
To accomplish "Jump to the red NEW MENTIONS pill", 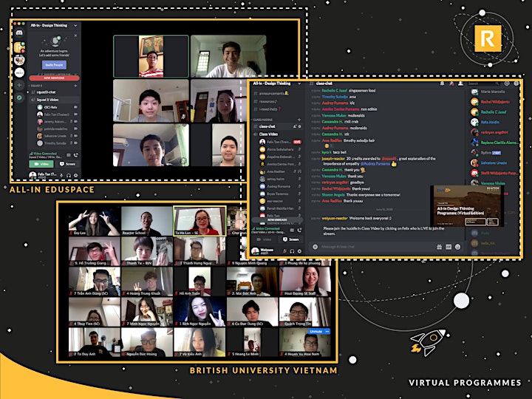I will (x=54, y=78).
